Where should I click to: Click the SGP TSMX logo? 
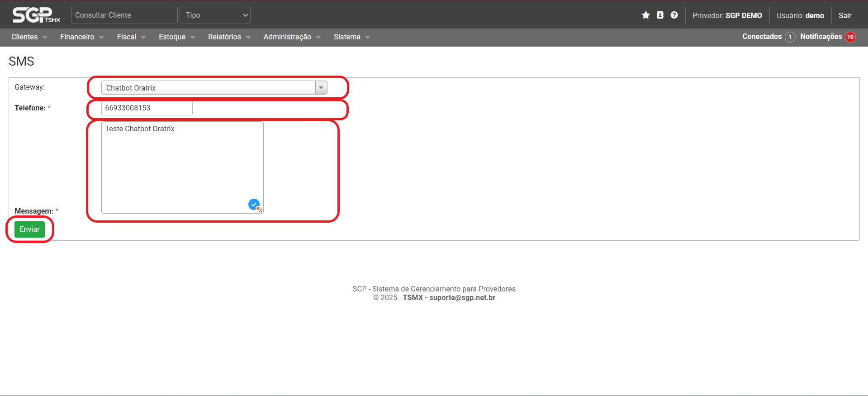[x=36, y=15]
